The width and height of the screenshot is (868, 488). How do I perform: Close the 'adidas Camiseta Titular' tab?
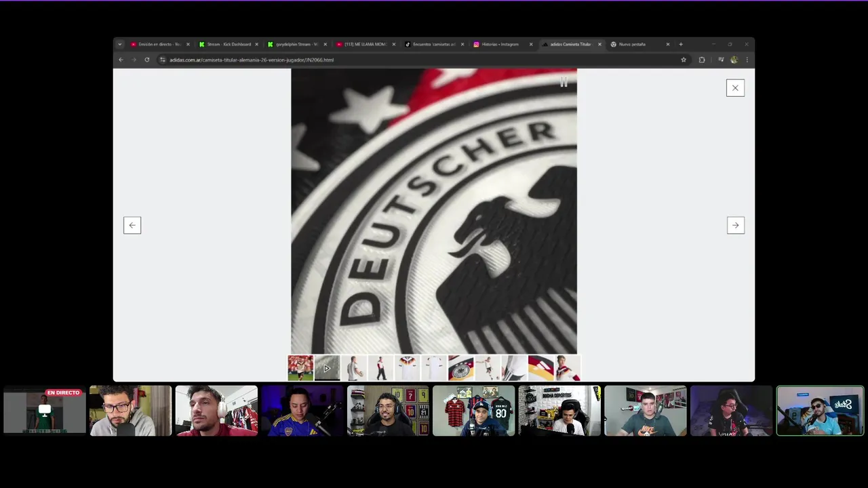pyautogui.click(x=599, y=44)
